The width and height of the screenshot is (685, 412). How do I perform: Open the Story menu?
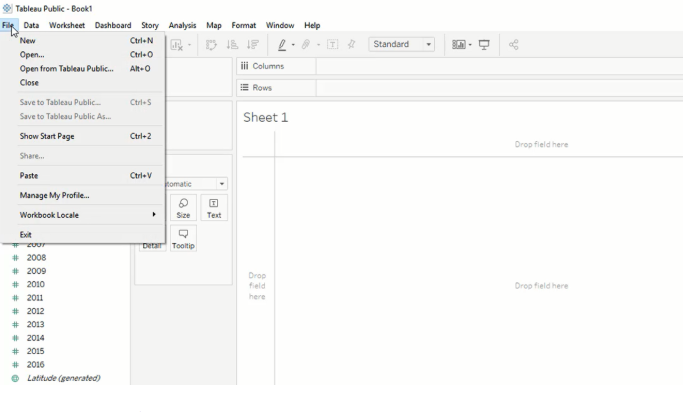point(150,25)
